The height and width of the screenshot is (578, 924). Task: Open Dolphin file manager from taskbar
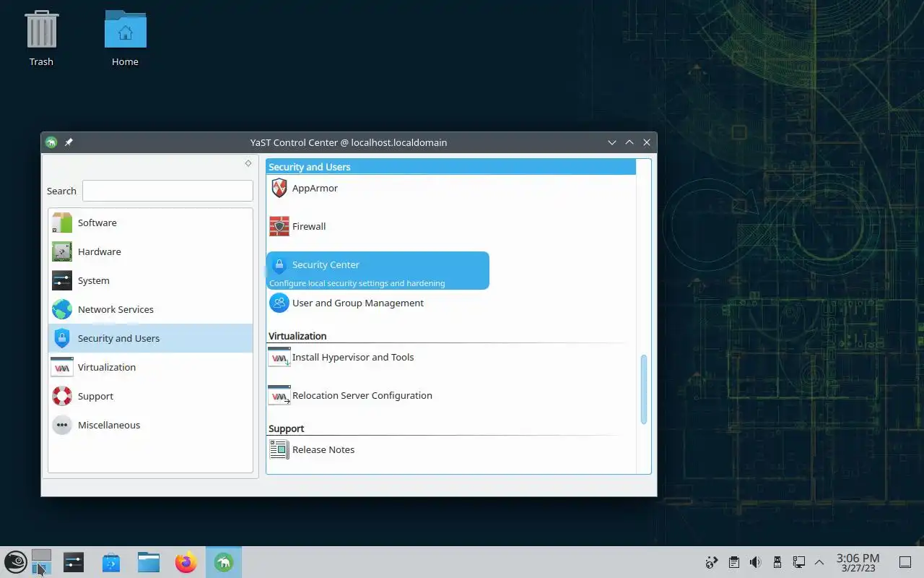pos(149,562)
